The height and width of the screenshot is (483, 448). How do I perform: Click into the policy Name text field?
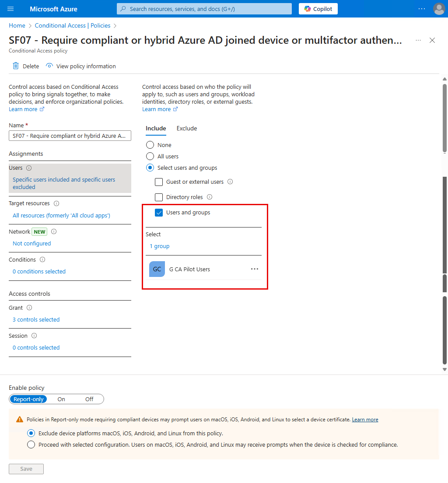(70, 136)
